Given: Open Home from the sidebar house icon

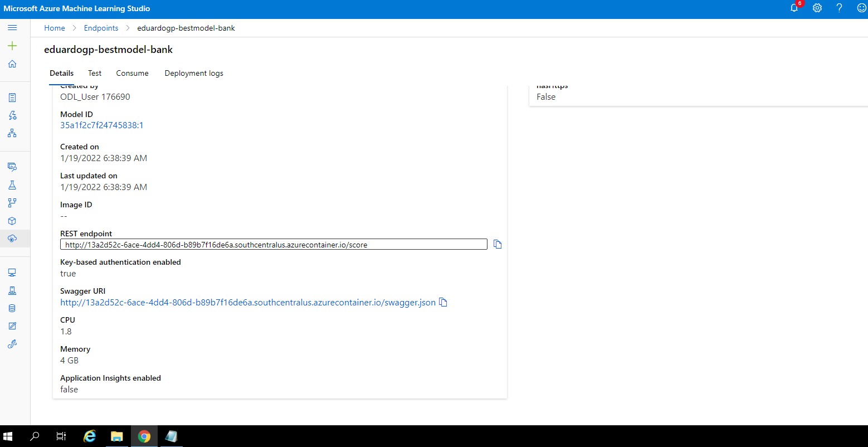Looking at the screenshot, I should pyautogui.click(x=12, y=64).
